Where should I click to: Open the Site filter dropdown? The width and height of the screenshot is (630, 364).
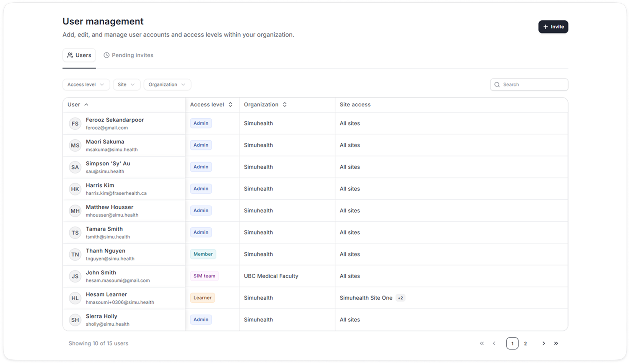point(127,85)
